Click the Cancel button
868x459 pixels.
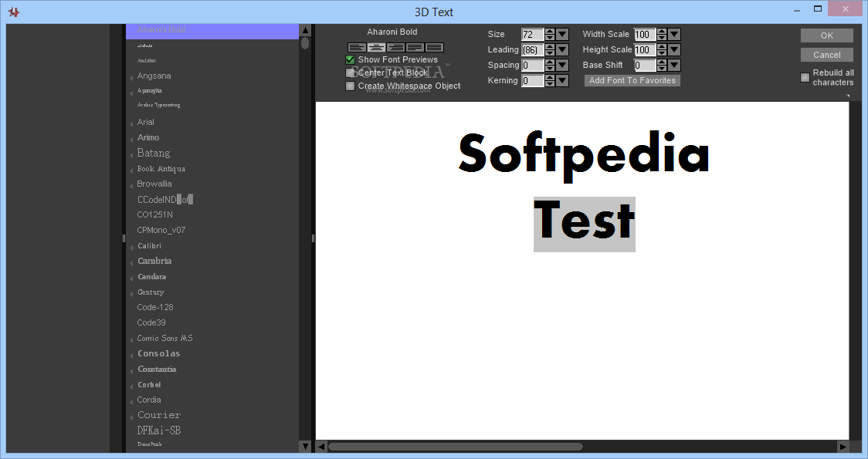pyautogui.click(x=826, y=55)
